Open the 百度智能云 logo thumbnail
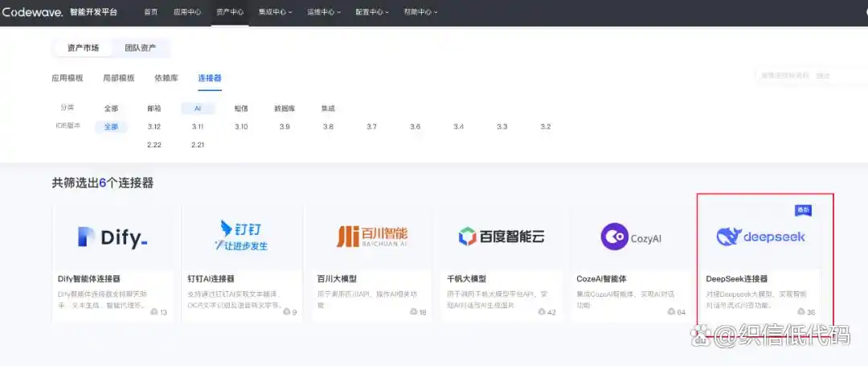This screenshot has height=366, width=868. pyautogui.click(x=501, y=237)
